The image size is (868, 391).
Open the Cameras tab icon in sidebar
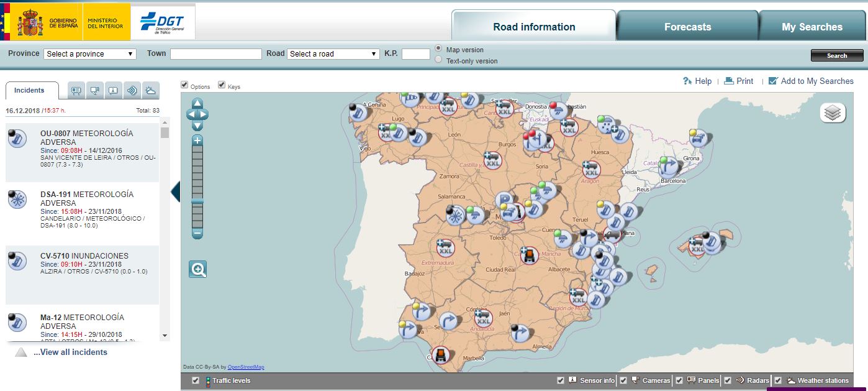[94, 90]
